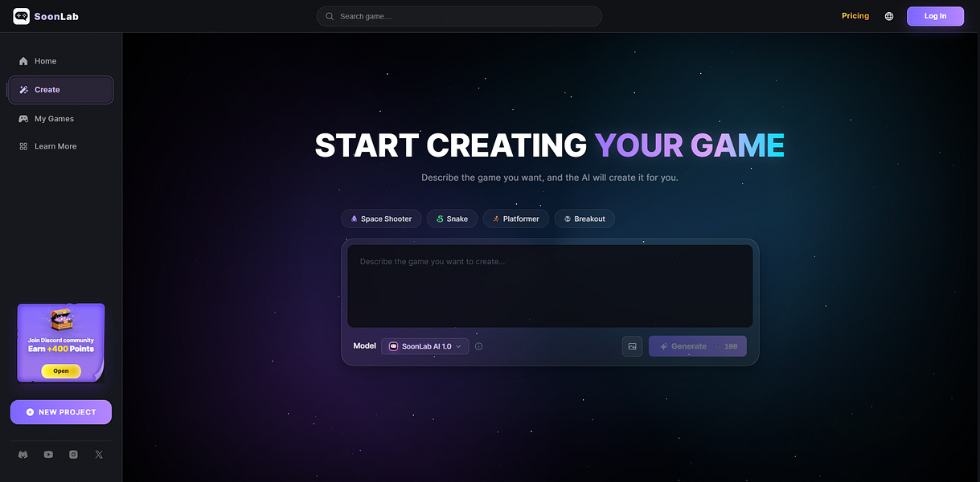Click the Log In button

coord(935,16)
